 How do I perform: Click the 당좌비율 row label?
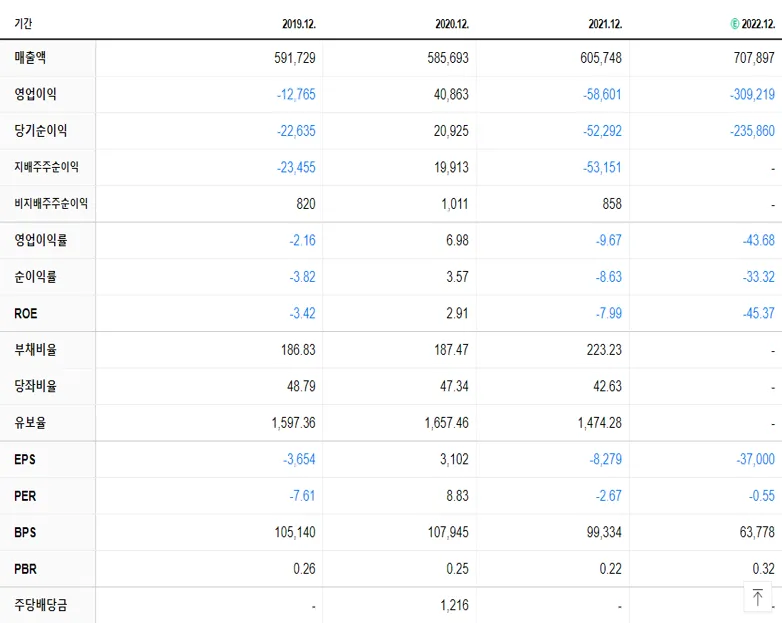point(35,386)
